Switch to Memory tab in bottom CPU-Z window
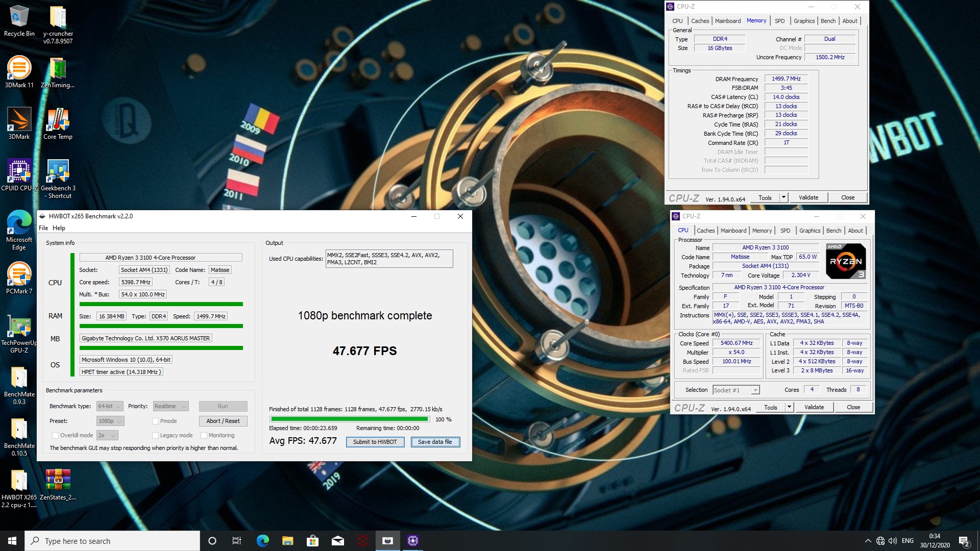 pos(762,231)
